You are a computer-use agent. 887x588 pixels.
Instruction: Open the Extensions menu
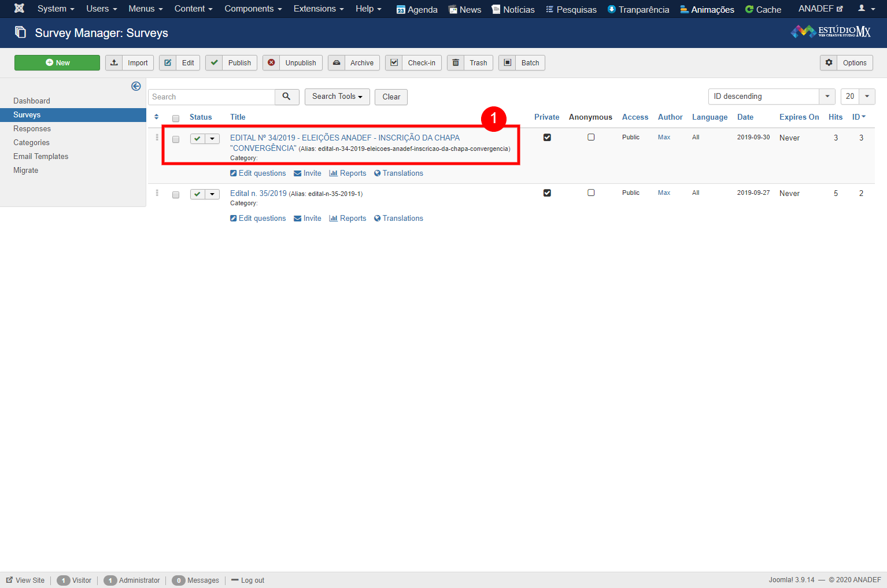[318, 9]
